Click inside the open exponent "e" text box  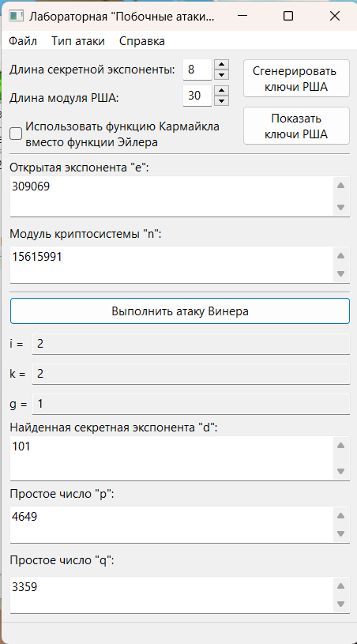[171, 196]
